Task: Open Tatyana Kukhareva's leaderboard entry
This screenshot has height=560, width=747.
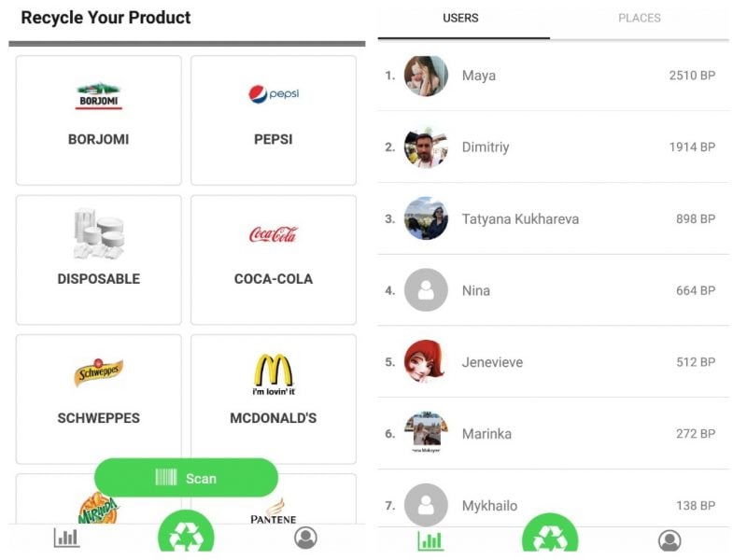Action: [x=553, y=219]
